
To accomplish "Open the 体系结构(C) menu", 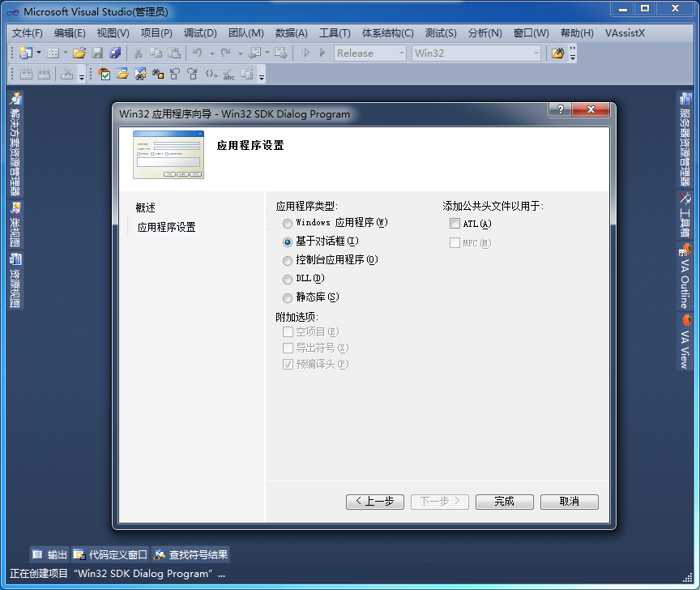I will pos(387,33).
